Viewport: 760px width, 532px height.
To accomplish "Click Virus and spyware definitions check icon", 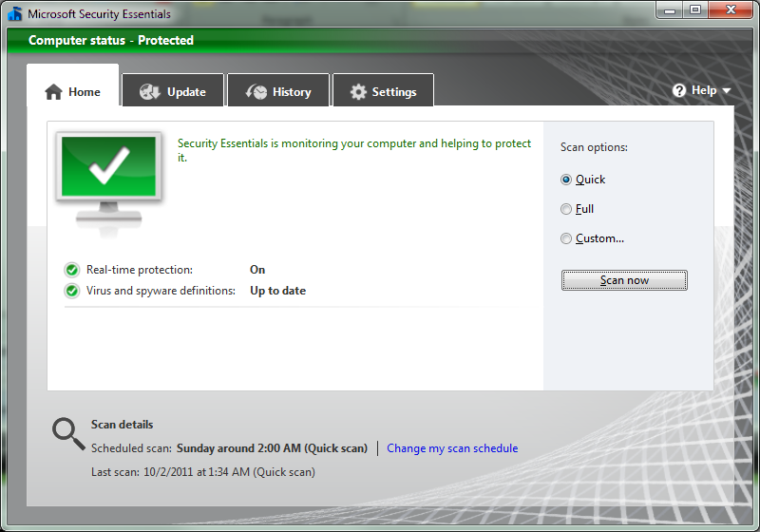I will [x=72, y=291].
